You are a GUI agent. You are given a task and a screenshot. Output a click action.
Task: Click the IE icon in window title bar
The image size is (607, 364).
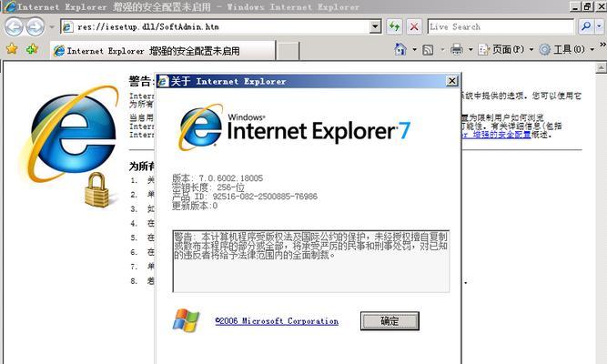9,6
